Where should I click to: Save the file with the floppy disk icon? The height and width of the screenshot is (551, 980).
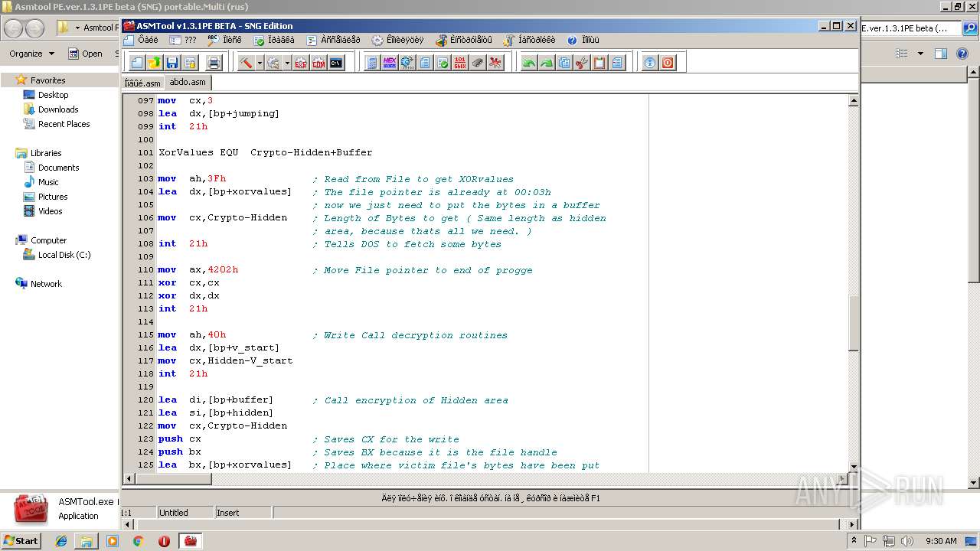click(172, 63)
